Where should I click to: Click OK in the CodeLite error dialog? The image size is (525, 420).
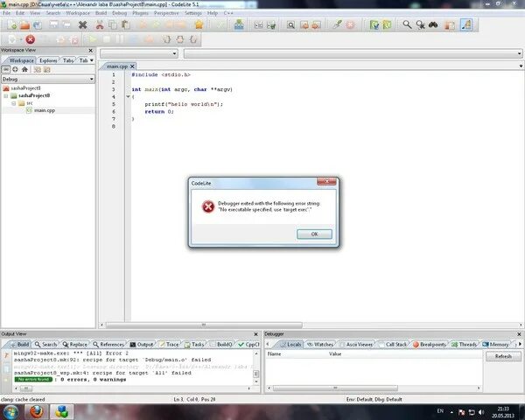(314, 234)
